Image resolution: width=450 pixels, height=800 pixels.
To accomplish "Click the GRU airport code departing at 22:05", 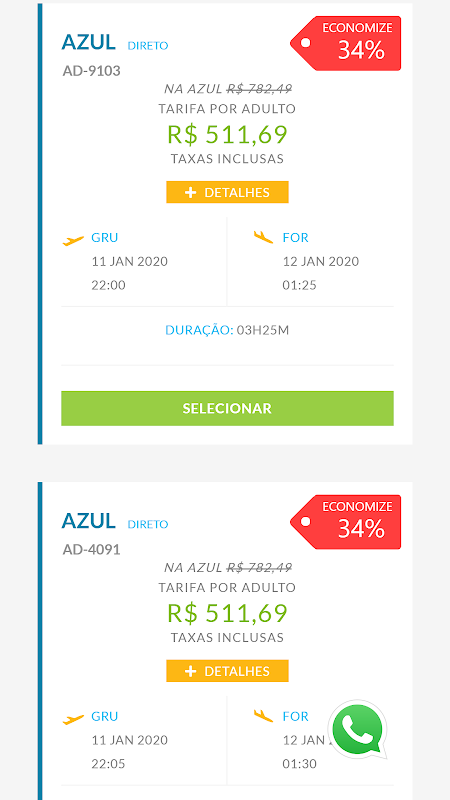I will pyautogui.click(x=105, y=716).
